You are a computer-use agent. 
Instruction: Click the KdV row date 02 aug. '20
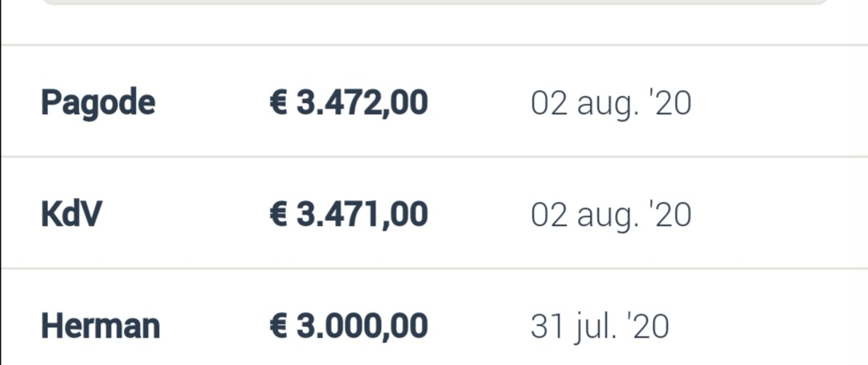pos(611,216)
